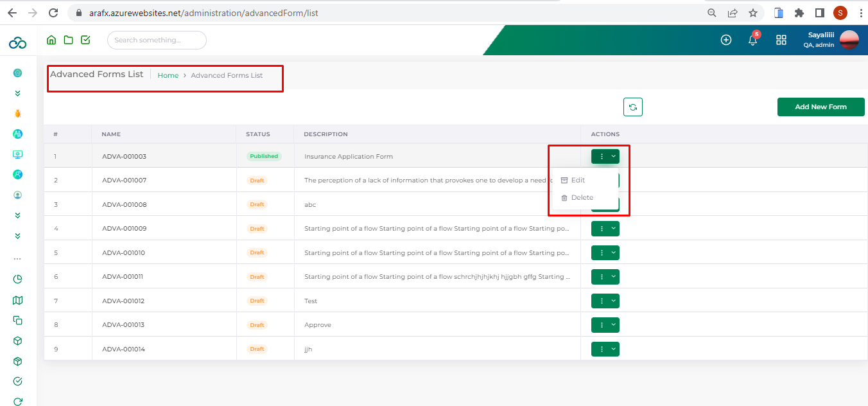Open the apps grid icon in header
The image size is (868, 406).
click(781, 40)
